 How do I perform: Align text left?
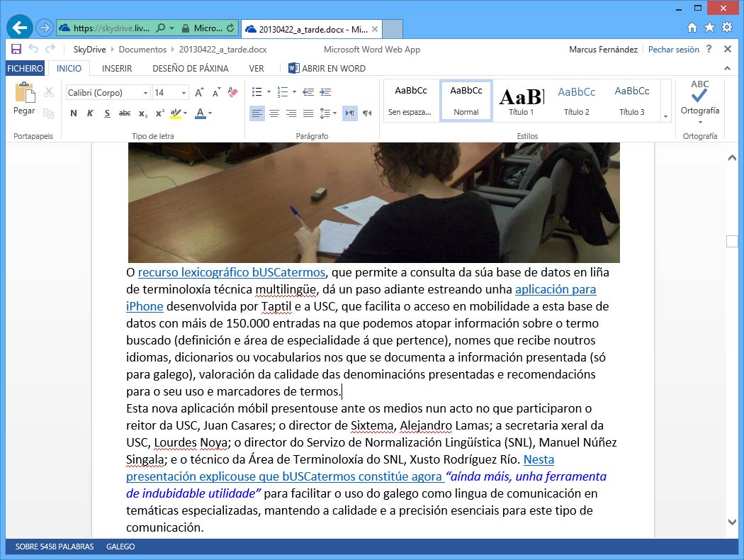(x=257, y=113)
